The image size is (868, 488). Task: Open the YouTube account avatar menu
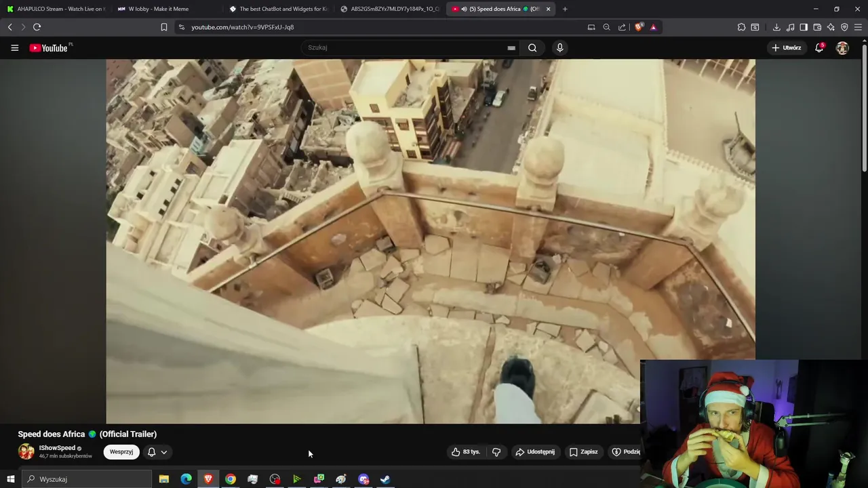[x=842, y=47]
